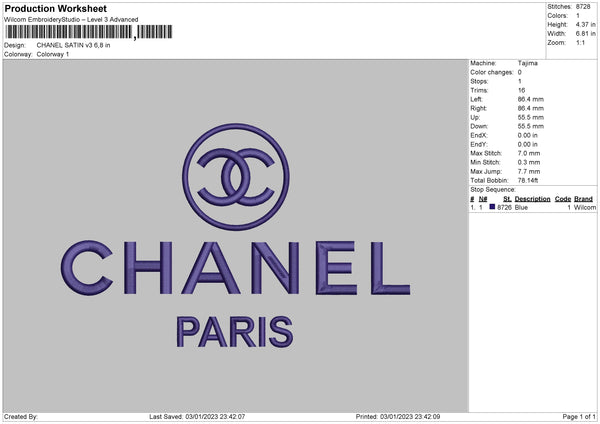
Task: Click the 'Last Saved' timestamp in footer
Action: click(197, 416)
